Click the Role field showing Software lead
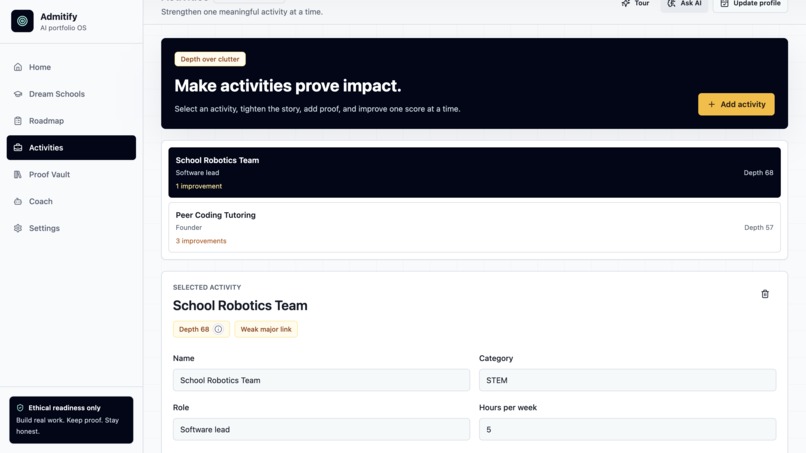 [x=321, y=429]
